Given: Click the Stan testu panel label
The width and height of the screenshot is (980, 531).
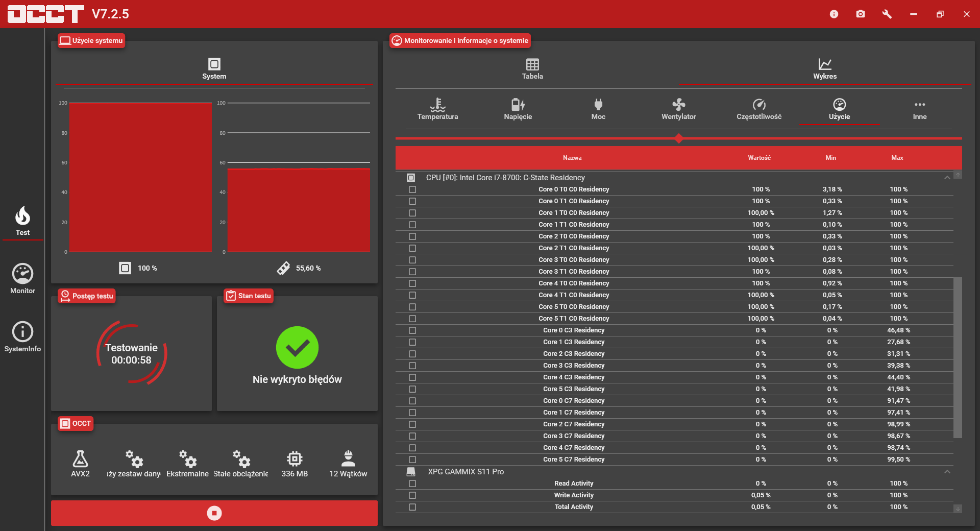Looking at the screenshot, I should [x=249, y=296].
